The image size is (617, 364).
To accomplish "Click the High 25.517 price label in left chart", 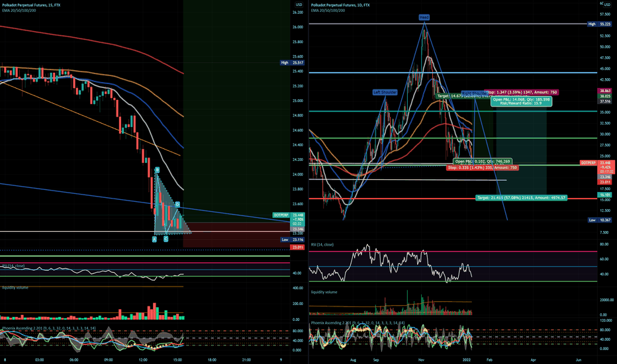I will point(293,63).
